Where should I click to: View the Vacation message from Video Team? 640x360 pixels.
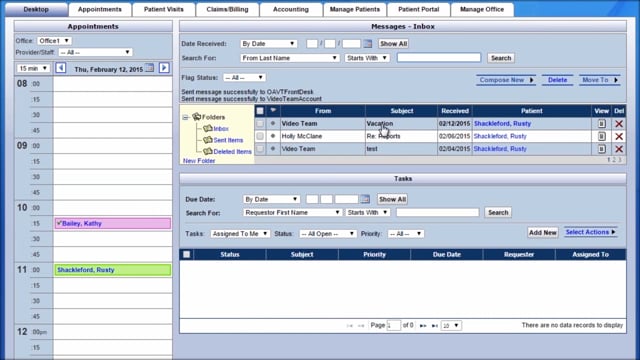(601, 124)
